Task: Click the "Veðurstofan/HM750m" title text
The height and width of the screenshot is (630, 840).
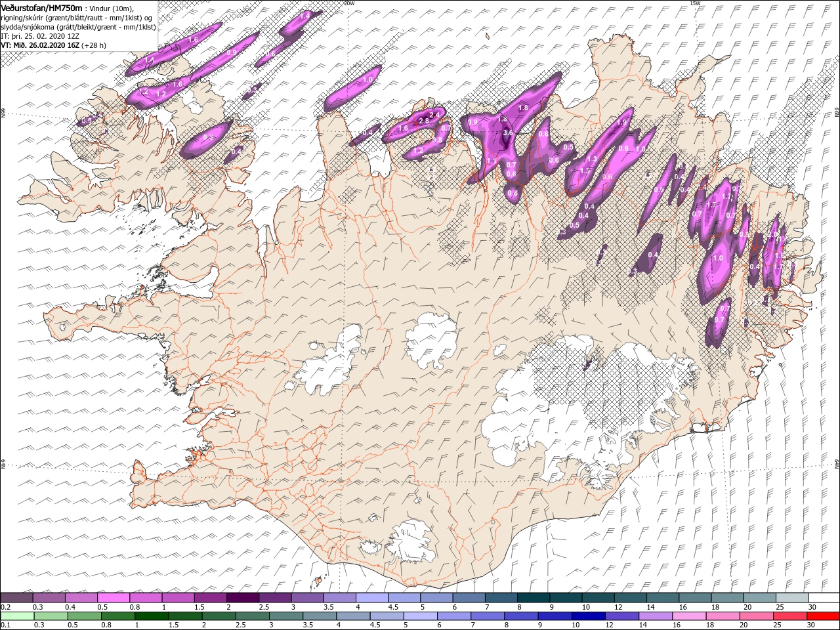Action: coord(41,7)
